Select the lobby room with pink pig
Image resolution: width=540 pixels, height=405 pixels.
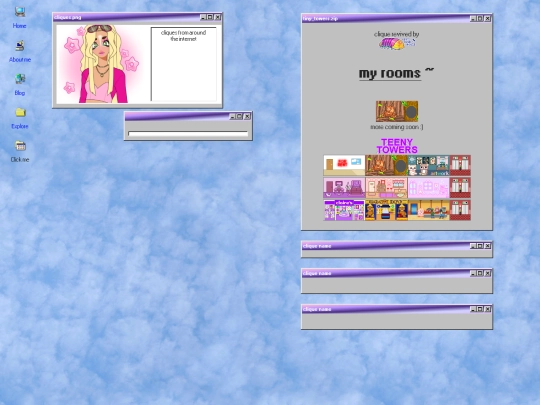[428, 210]
